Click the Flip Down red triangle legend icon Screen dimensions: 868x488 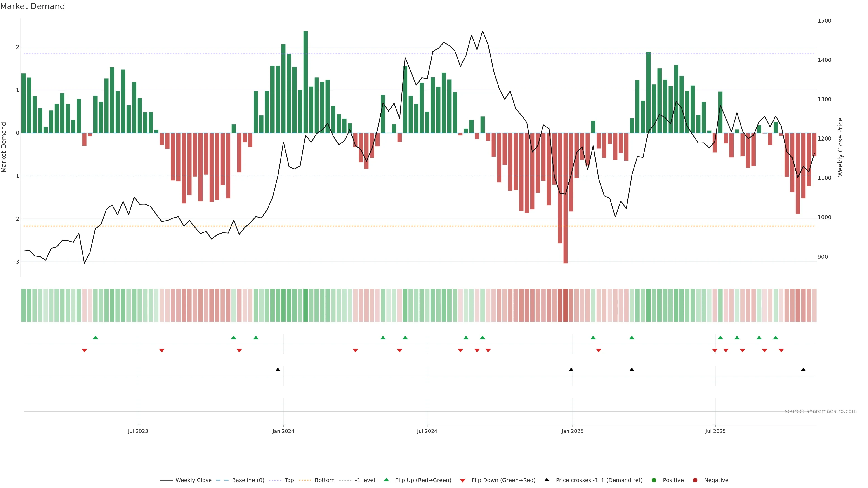(x=463, y=480)
